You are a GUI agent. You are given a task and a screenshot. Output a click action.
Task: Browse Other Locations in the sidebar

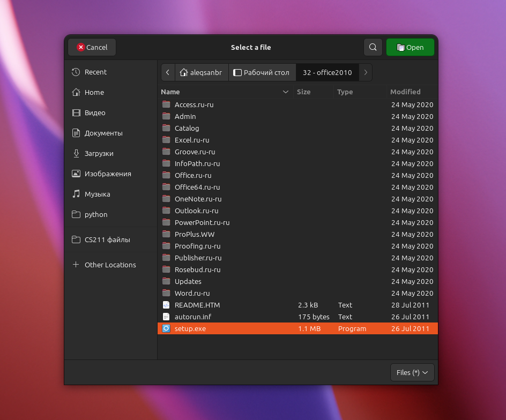(x=105, y=265)
